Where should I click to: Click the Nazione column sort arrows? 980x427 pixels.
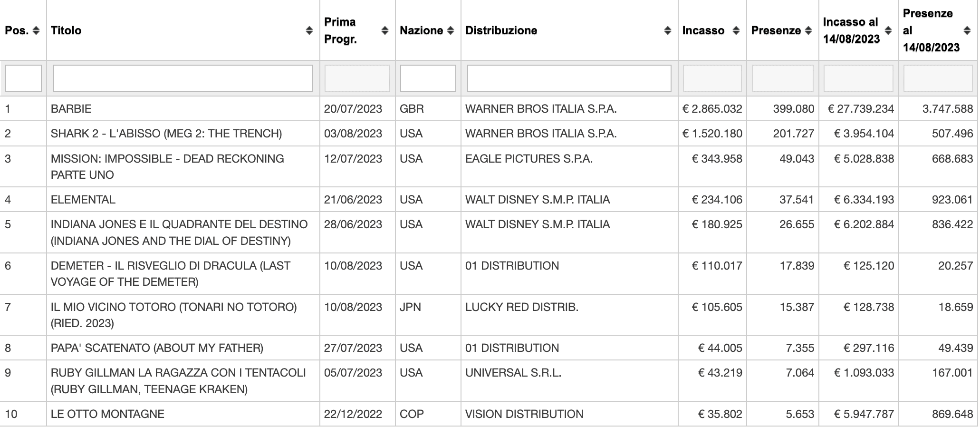451,30
